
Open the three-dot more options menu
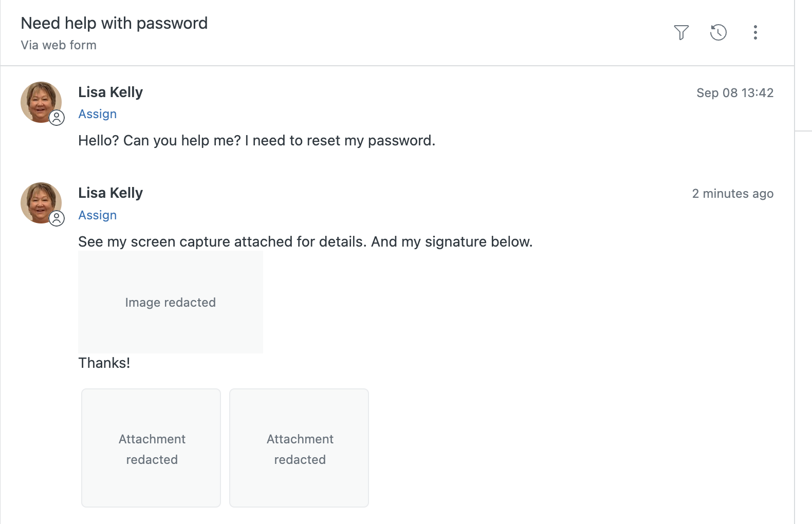click(x=755, y=32)
